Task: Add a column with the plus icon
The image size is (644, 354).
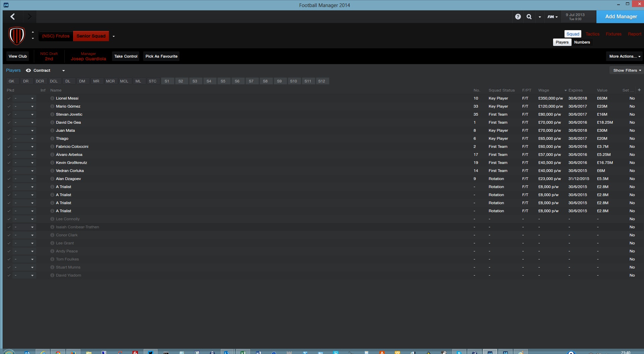Action: [639, 90]
